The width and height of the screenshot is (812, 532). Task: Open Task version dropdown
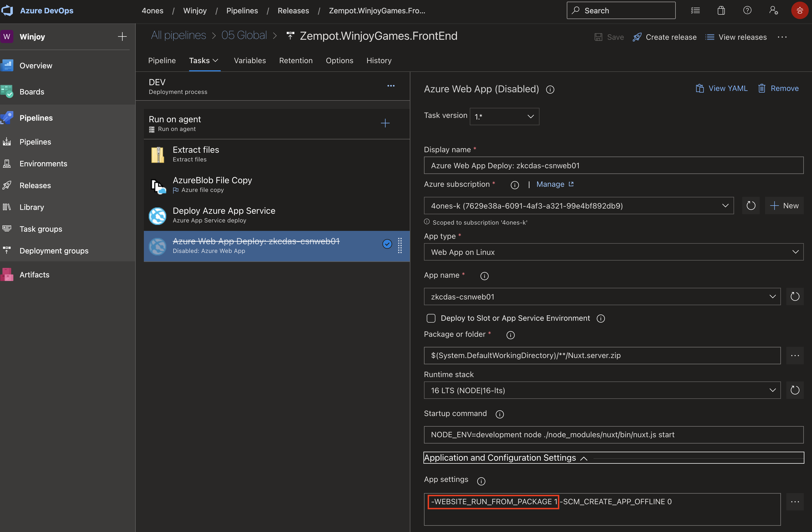pyautogui.click(x=504, y=117)
